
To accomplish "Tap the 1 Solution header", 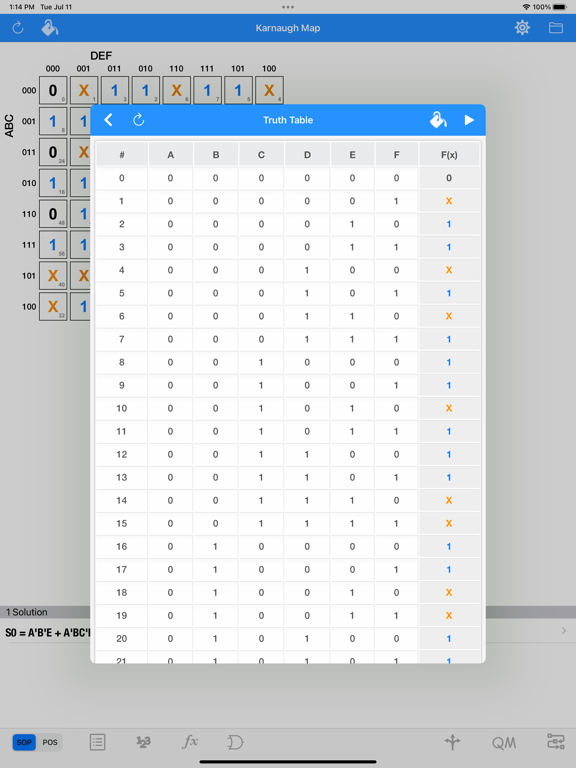I will (x=26, y=612).
